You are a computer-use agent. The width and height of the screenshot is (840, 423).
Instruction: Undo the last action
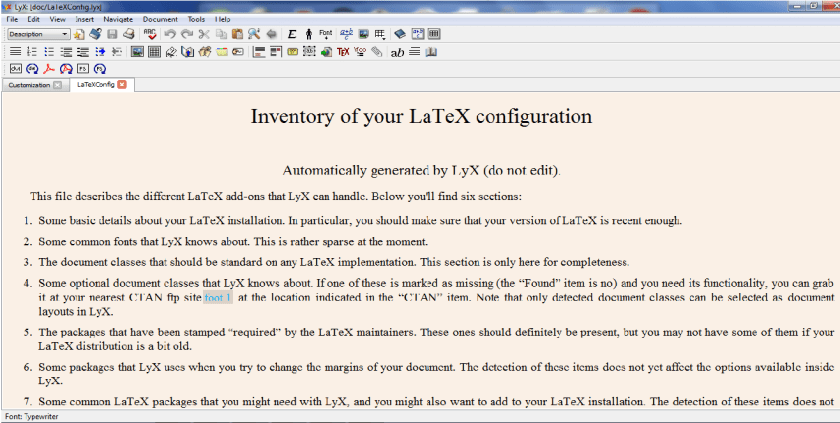[170, 34]
